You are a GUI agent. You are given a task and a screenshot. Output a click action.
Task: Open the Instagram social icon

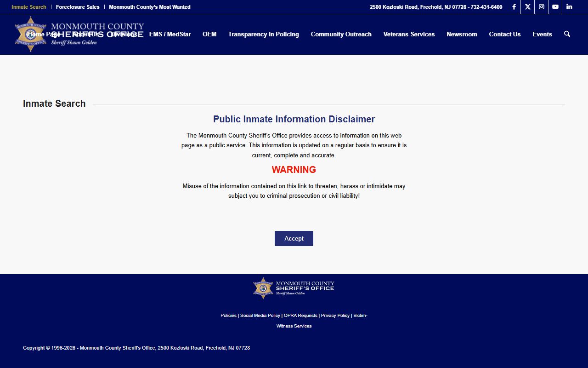click(x=541, y=7)
